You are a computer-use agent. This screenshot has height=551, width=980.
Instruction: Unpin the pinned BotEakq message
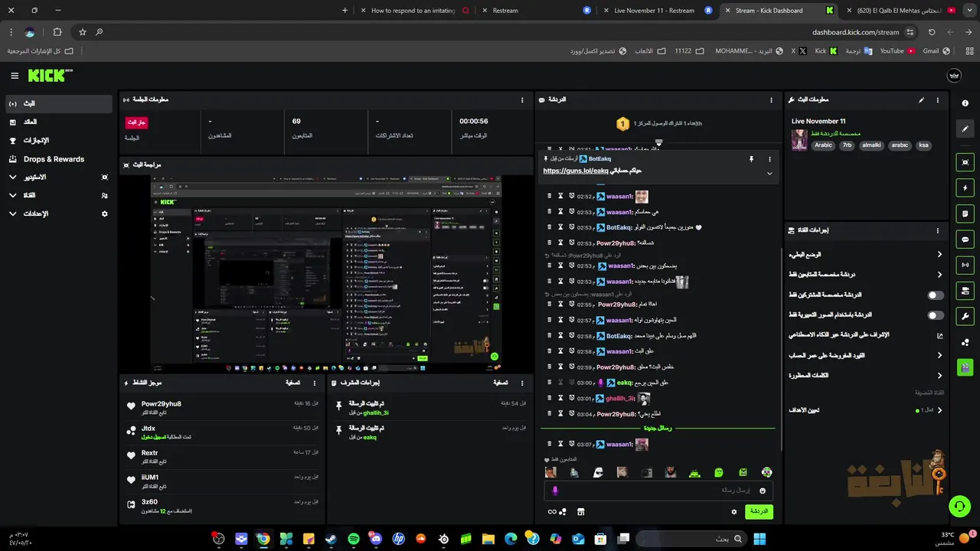pyautogui.click(x=751, y=158)
